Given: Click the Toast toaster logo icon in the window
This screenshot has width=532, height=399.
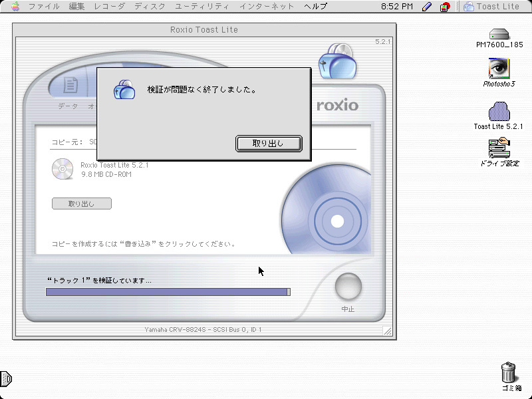Looking at the screenshot, I should [x=338, y=61].
